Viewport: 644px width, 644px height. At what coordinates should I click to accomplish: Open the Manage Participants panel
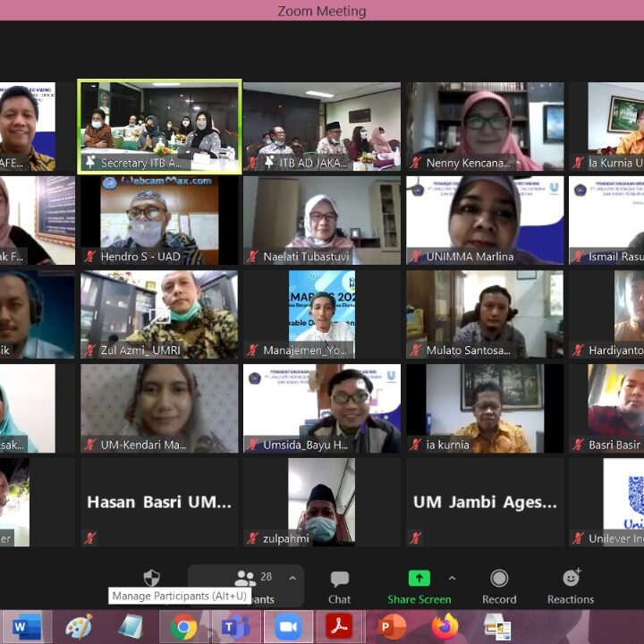click(245, 586)
